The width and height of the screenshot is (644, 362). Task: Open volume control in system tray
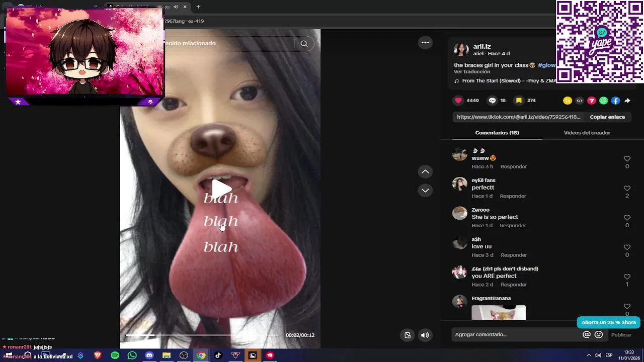[598, 355]
